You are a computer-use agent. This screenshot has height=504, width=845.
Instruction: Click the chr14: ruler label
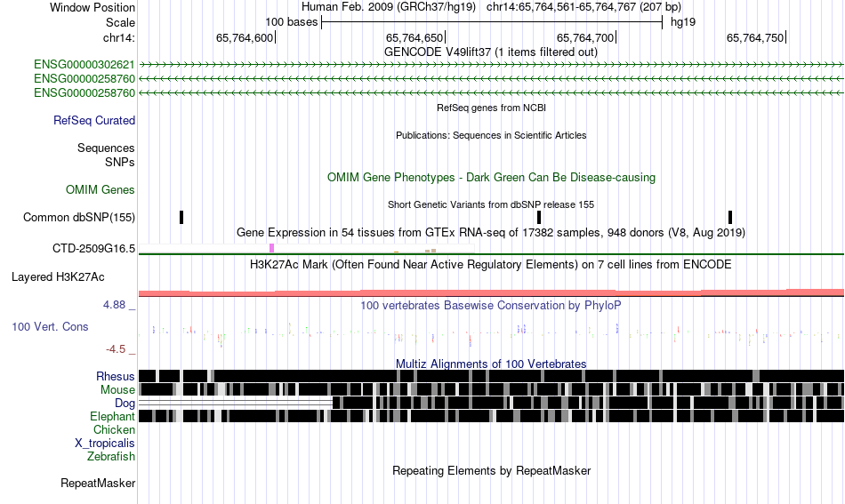pyautogui.click(x=119, y=37)
